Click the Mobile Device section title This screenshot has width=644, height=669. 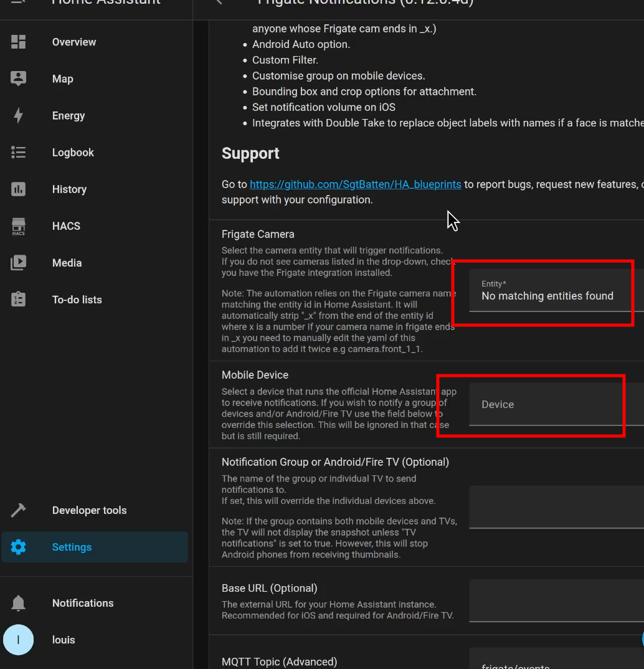255,375
